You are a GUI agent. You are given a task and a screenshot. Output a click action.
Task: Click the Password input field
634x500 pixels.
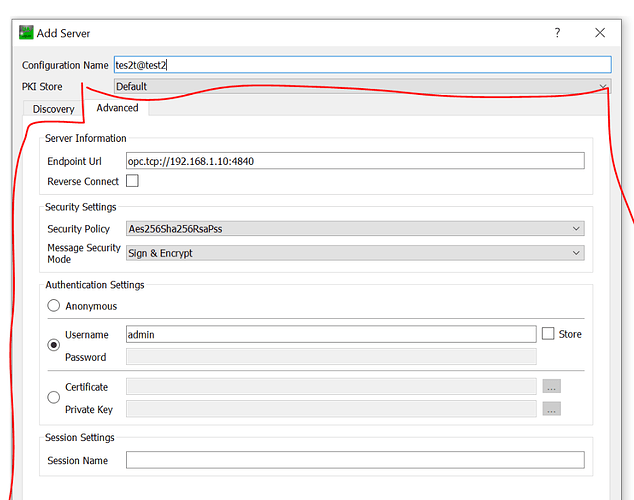point(330,357)
